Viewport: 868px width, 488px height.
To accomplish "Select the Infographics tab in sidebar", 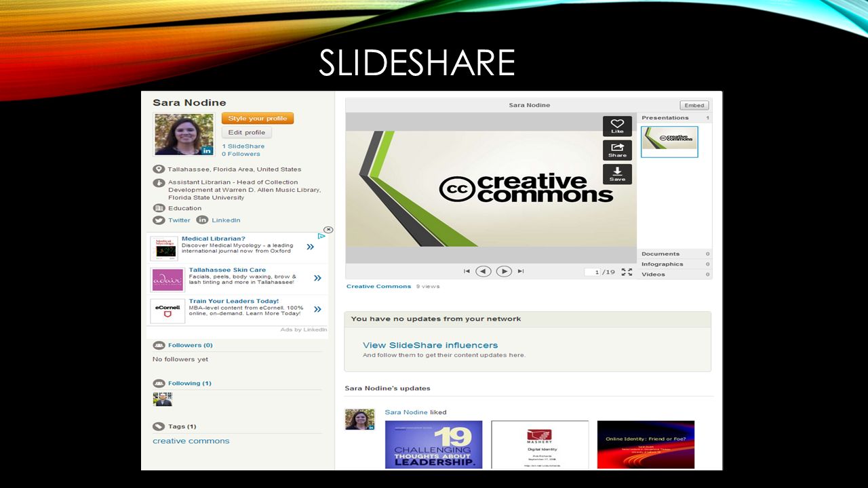I will pyautogui.click(x=675, y=264).
